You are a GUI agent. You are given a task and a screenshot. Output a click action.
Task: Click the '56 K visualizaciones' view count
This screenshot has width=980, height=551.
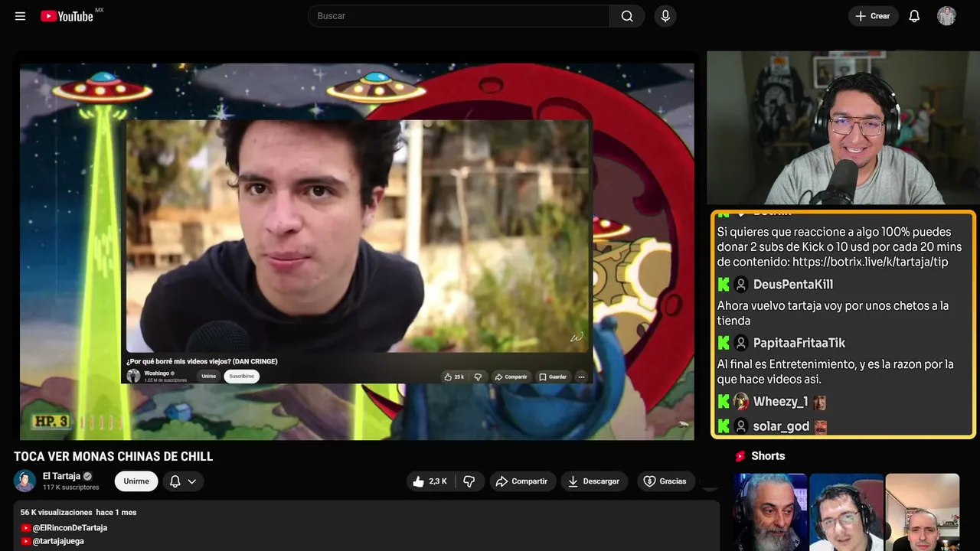coord(56,512)
